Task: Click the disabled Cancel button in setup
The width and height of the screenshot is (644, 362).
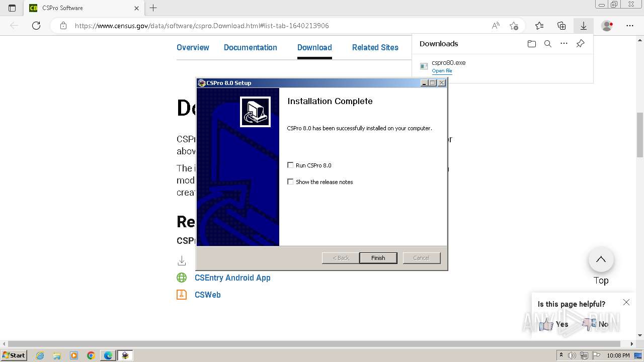Action: click(x=421, y=258)
